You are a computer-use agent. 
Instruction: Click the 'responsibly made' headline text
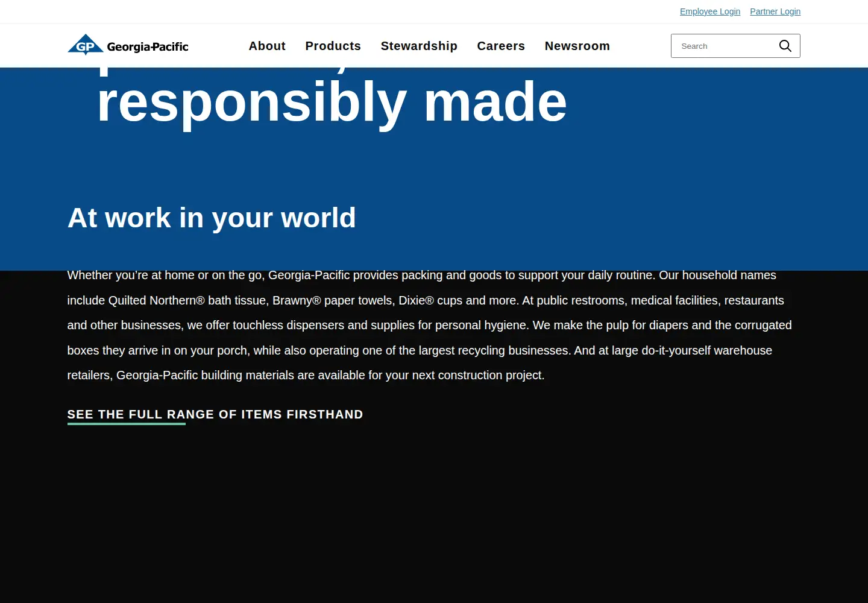point(332,103)
